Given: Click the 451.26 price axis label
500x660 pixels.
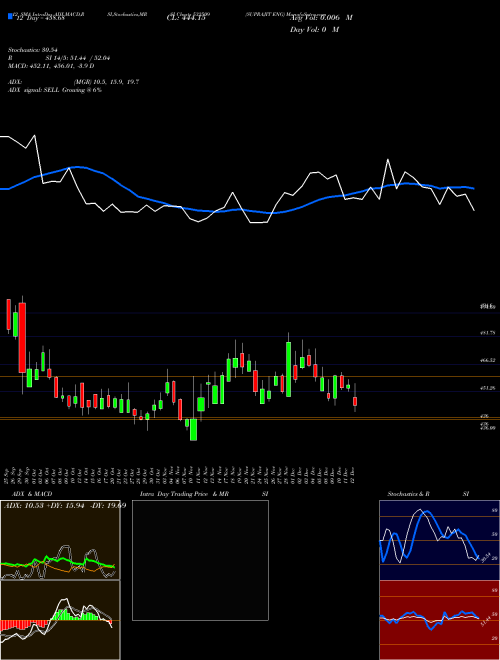Looking at the screenshot, I should [x=488, y=389].
